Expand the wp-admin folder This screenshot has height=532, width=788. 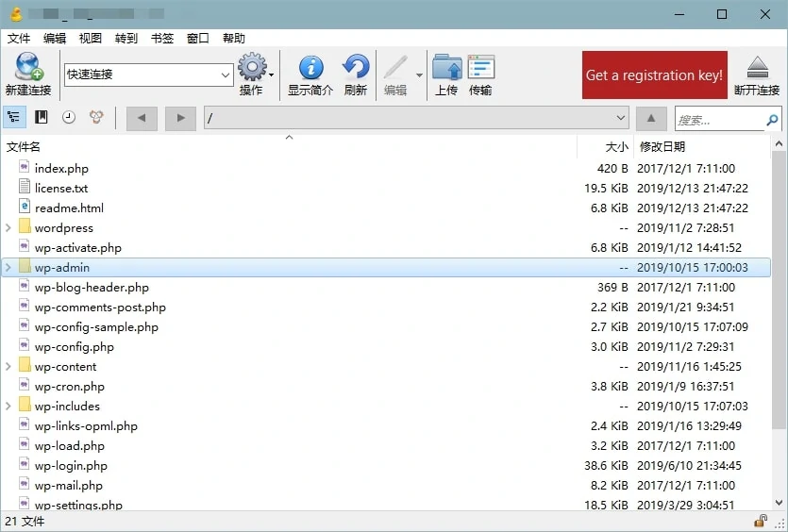(8, 268)
